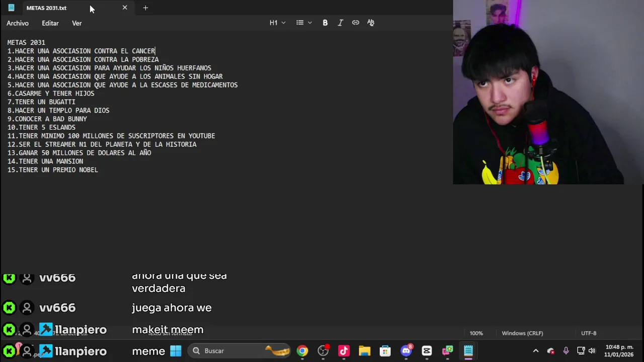
Task: Click the METAS 2031 title line
Action: coord(26,42)
